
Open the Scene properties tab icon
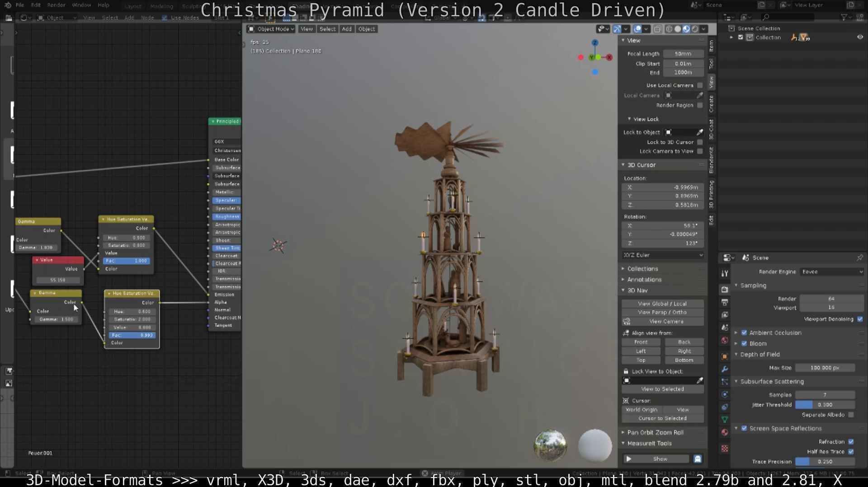(725, 327)
